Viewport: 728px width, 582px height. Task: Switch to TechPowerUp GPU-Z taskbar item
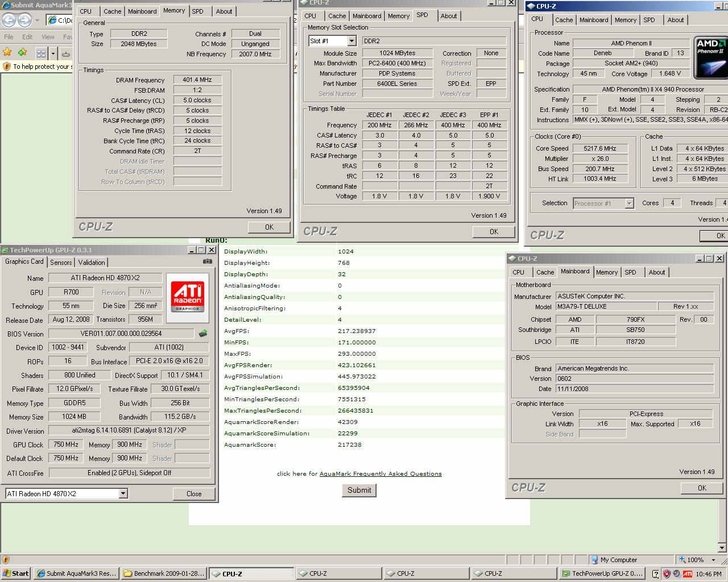603,573
